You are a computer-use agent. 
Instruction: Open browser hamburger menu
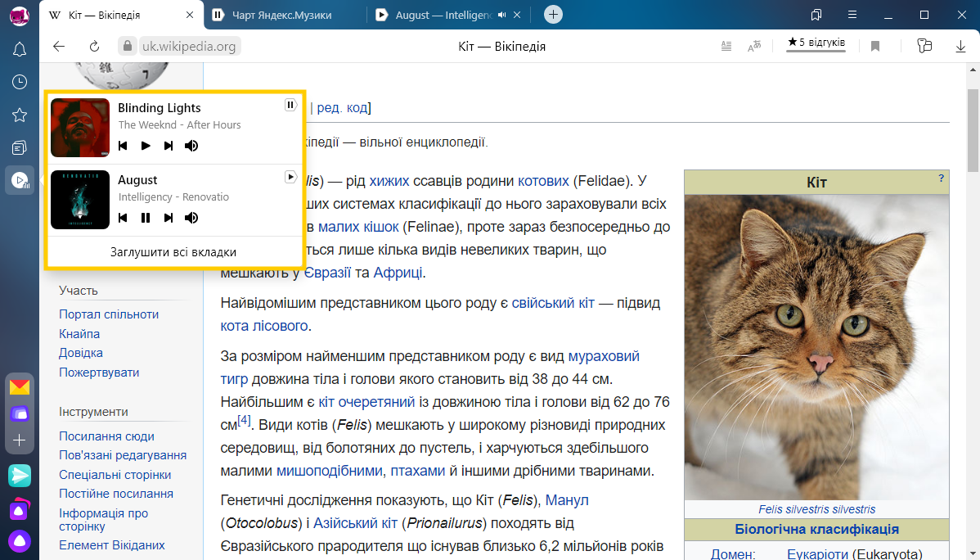coord(852,15)
